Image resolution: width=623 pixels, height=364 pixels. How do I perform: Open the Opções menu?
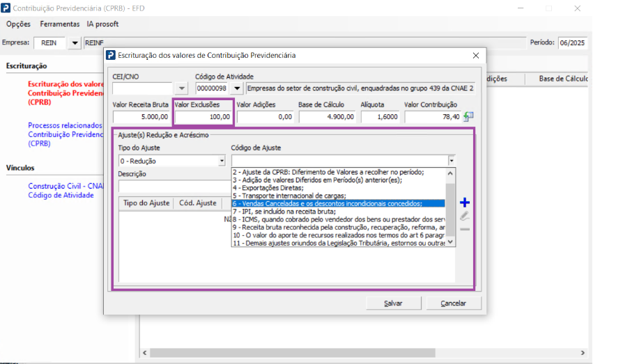(18, 24)
